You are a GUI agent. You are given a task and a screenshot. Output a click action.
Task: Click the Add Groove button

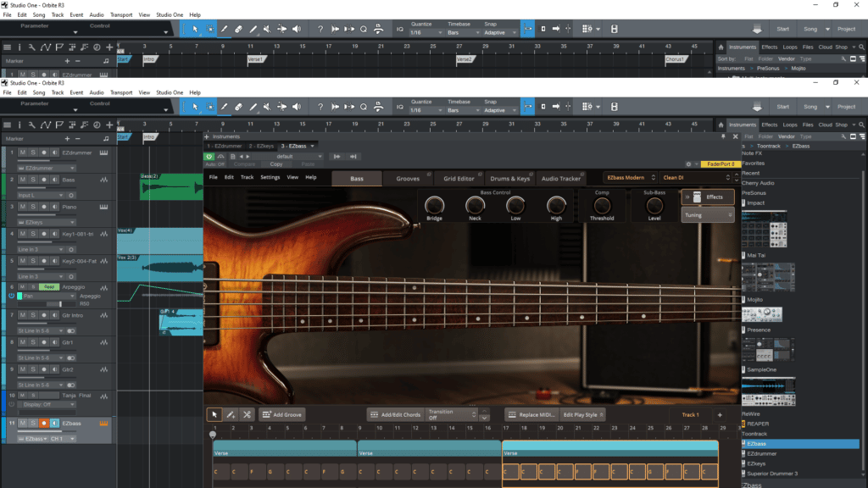282,414
